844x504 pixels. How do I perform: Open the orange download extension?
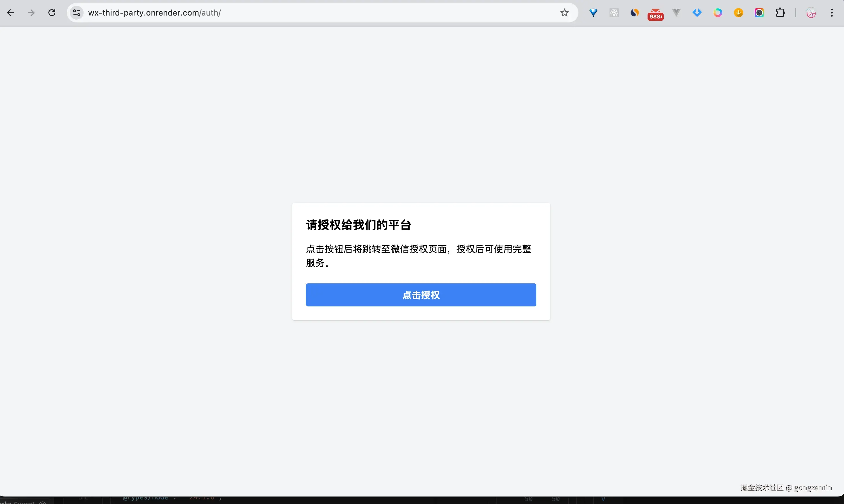738,13
